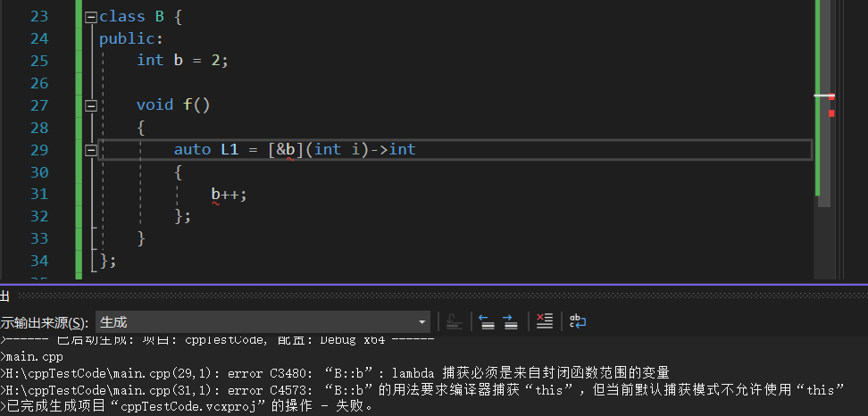This screenshot has width=868, height=416.
Task: Click the Find Message in Code icon
Action: coord(454,321)
